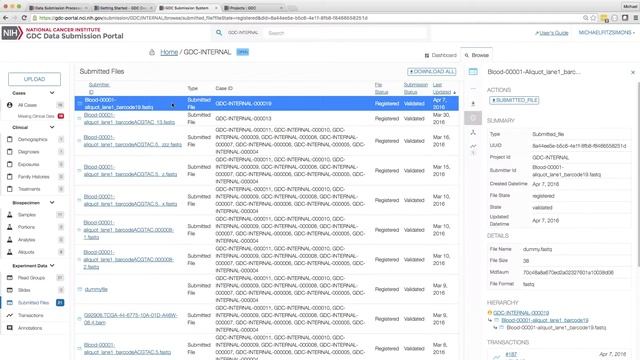Click the DOWNLOAD ALL button

tap(431, 71)
